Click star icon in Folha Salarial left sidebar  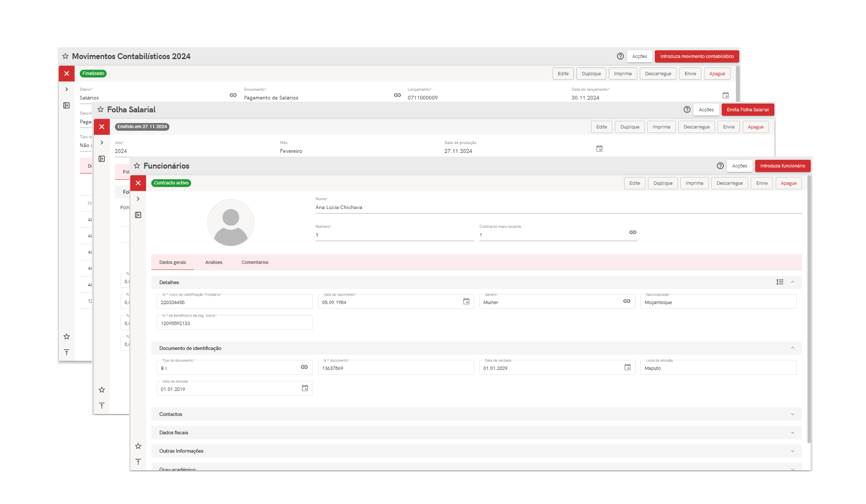[x=102, y=390]
